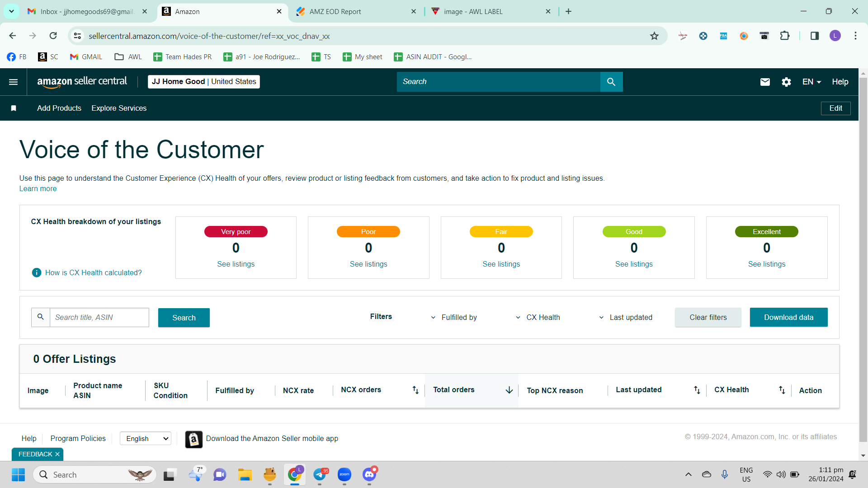This screenshot has width=868, height=488.
Task: See listings under Excellent
Action: pyautogui.click(x=767, y=264)
